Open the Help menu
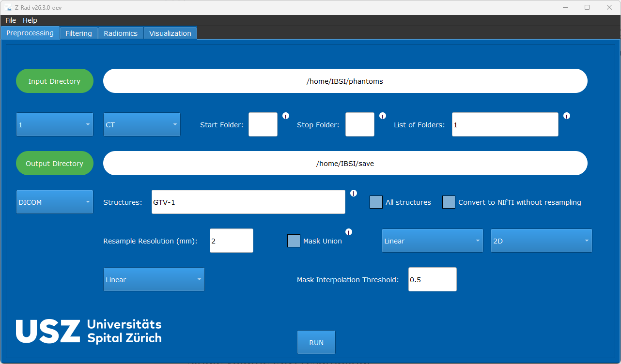This screenshot has width=621, height=364. [x=30, y=20]
